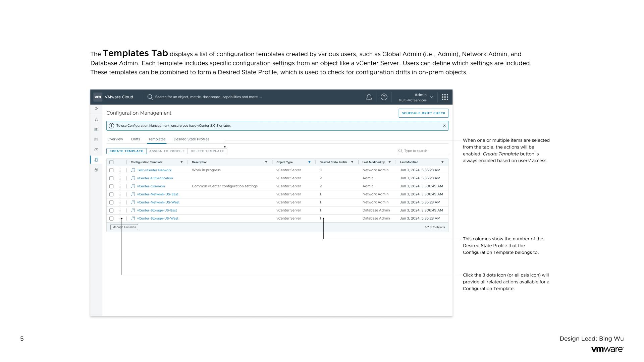Select the vCenter-Storage-US-West row checkbox
The height and width of the screenshot is (362, 644).
click(x=111, y=218)
